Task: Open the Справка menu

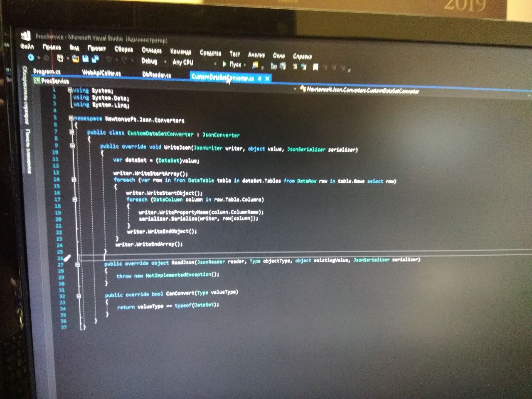Action: pyautogui.click(x=302, y=57)
